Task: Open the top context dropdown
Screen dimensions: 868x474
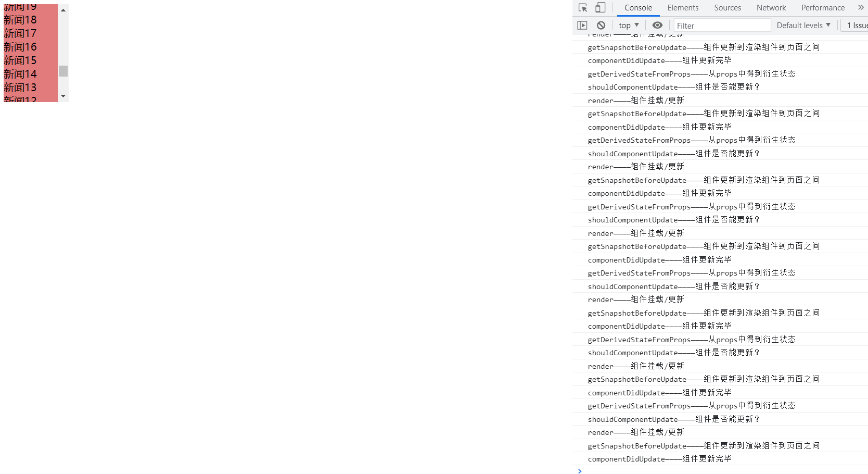Action: pyautogui.click(x=629, y=26)
